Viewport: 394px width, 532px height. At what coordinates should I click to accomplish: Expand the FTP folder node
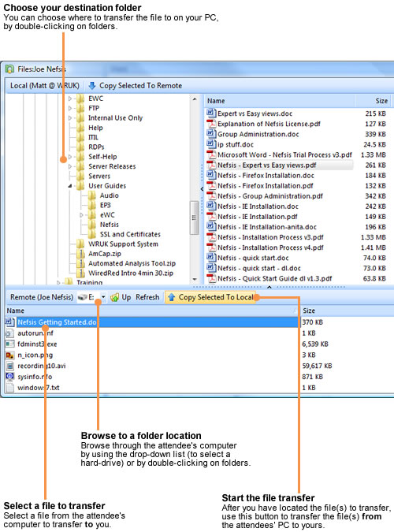point(70,109)
